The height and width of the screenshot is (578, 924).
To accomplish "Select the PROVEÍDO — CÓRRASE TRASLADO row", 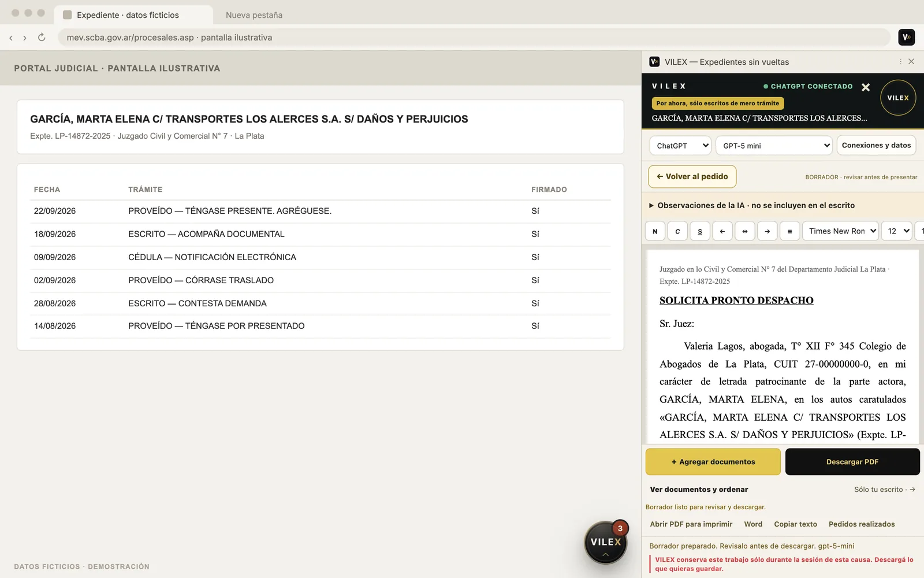I will [321, 280].
